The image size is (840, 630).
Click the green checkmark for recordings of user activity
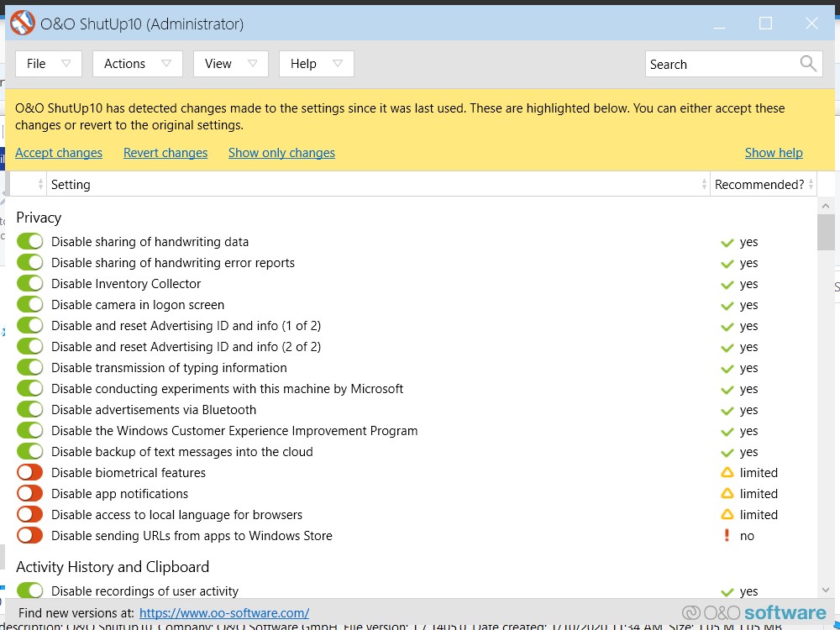[727, 592]
